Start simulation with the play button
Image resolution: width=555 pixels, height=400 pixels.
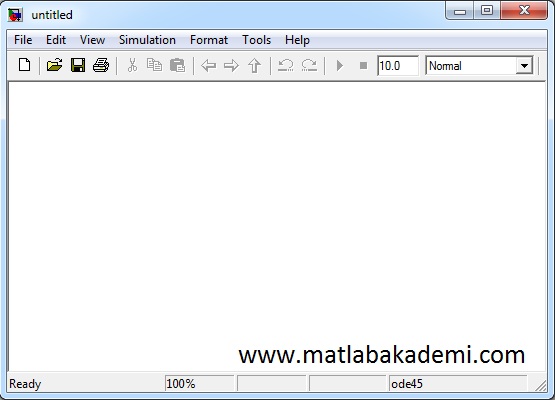pos(340,65)
